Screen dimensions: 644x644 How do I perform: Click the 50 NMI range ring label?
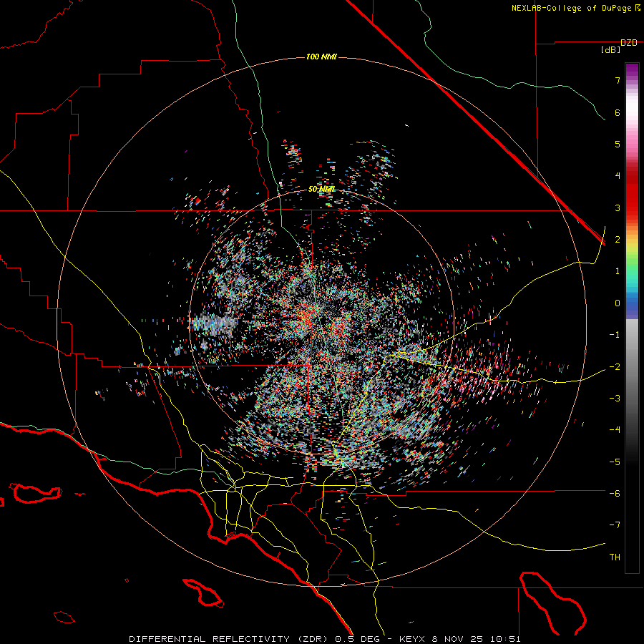(321, 189)
